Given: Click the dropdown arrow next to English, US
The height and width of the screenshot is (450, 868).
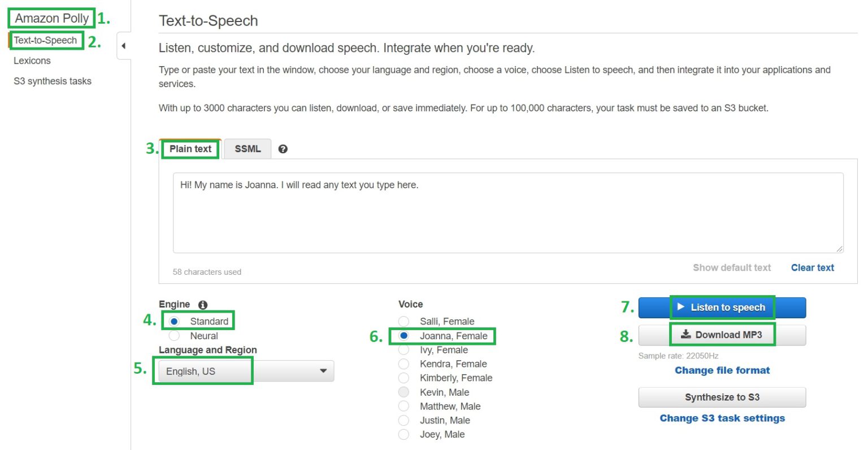Looking at the screenshot, I should tap(323, 371).
